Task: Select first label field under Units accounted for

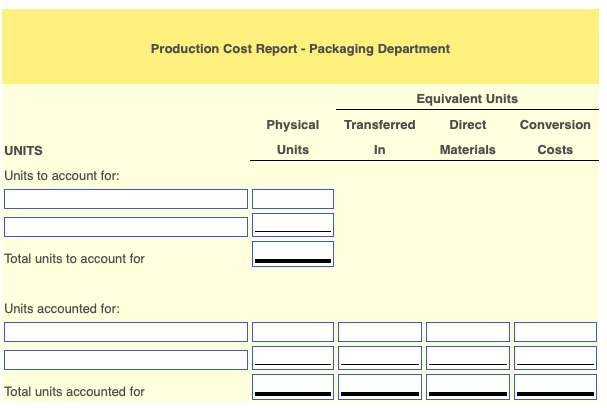Action: 126,332
